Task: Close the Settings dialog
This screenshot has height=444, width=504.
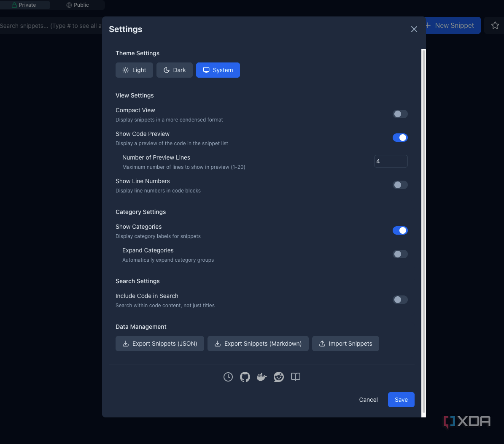Action: point(414,29)
